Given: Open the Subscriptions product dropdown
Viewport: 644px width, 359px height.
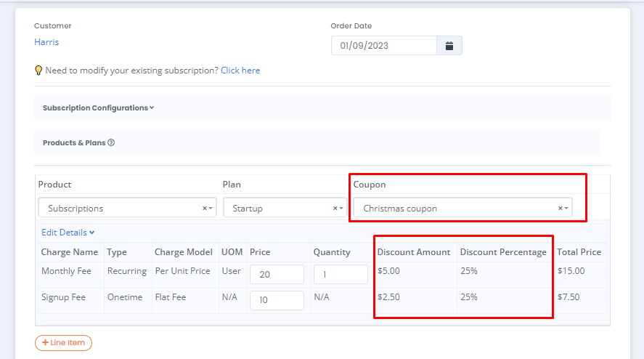Looking at the screenshot, I should point(211,209).
